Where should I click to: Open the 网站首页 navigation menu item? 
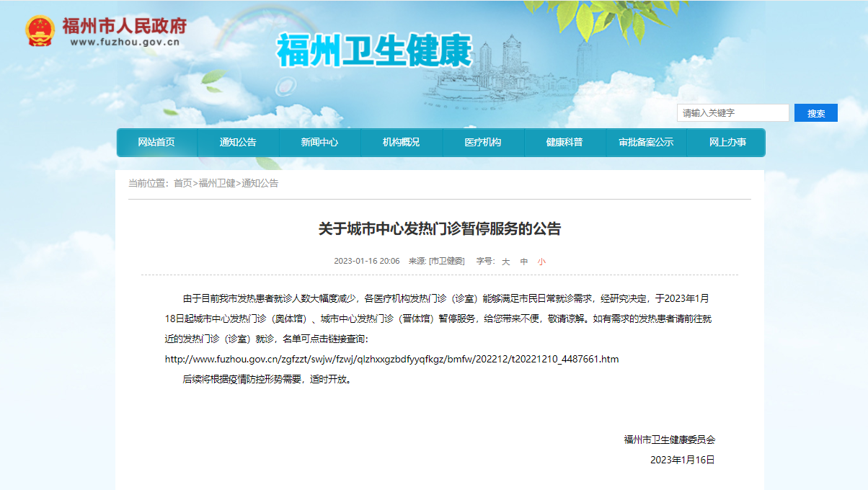(x=156, y=143)
